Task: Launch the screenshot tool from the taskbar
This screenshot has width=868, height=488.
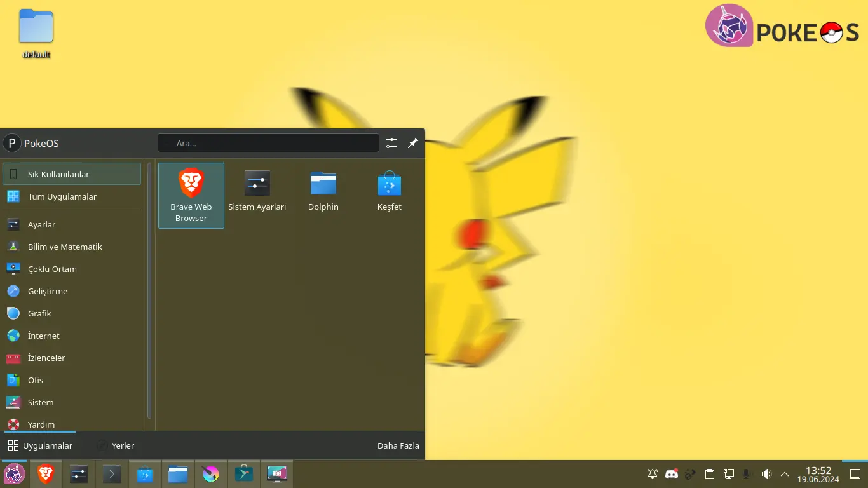Action: [277, 474]
